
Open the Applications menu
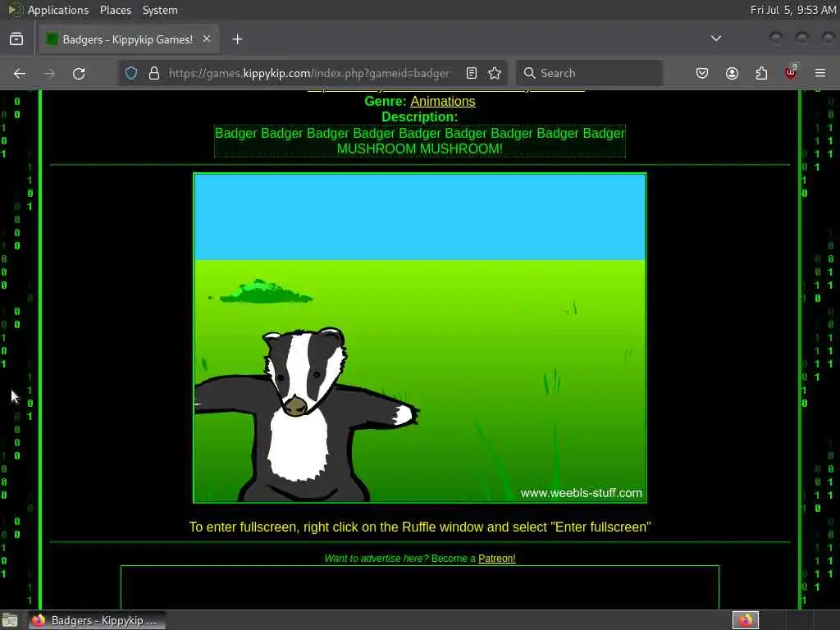(x=58, y=10)
